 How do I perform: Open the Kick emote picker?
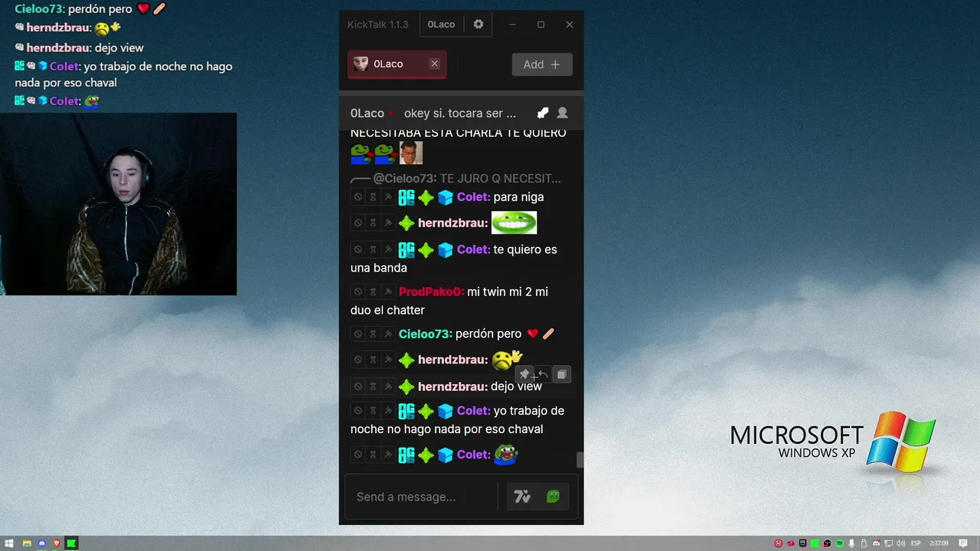[553, 497]
